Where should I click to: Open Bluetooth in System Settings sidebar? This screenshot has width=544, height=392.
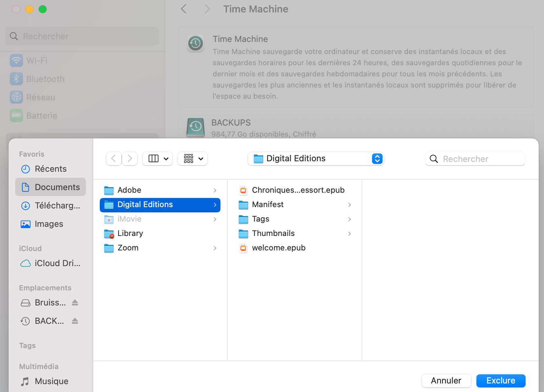pos(82,79)
